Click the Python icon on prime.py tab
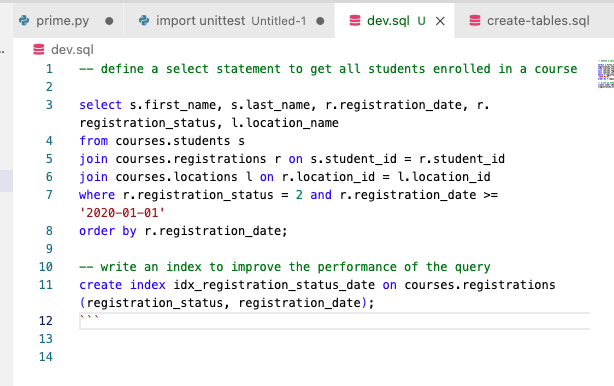This screenshot has height=386, width=614. tap(24, 20)
